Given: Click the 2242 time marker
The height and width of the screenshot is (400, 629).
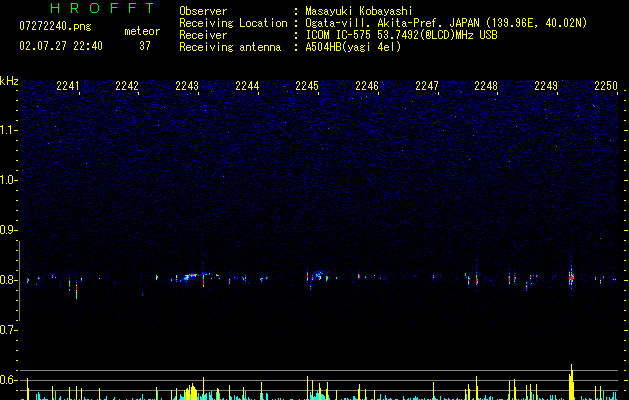Looking at the screenshot, I should tap(127, 85).
